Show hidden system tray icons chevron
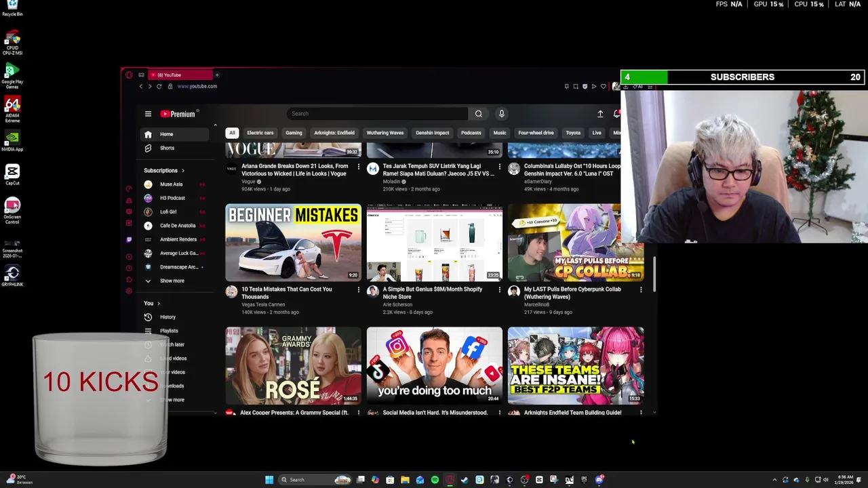Image resolution: width=868 pixels, height=488 pixels. pos(774,480)
